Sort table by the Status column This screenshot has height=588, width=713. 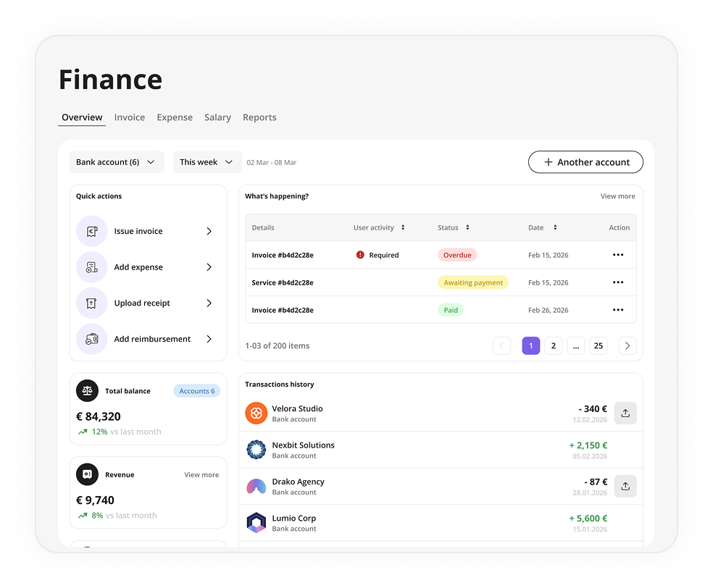point(467,227)
